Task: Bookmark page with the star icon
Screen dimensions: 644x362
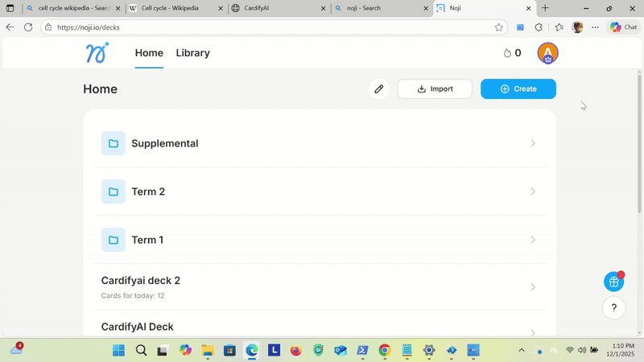Action: pyautogui.click(x=498, y=27)
